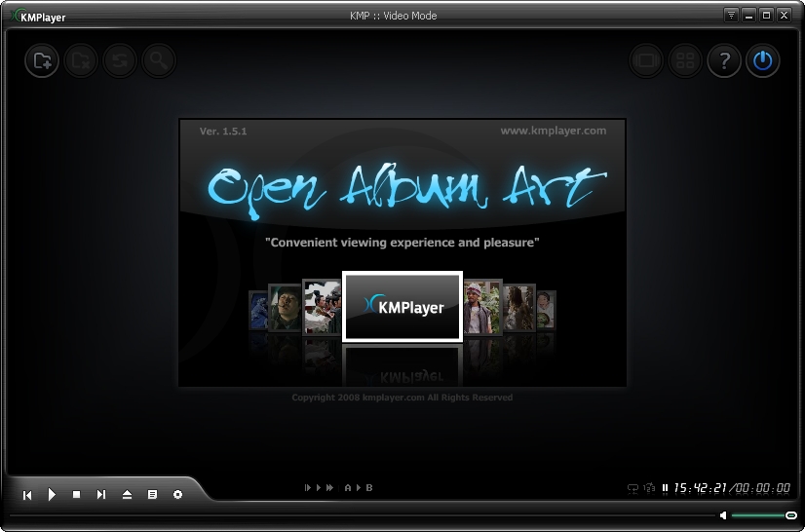
Task: Minimize the KMPlayer window
Action: click(749, 16)
